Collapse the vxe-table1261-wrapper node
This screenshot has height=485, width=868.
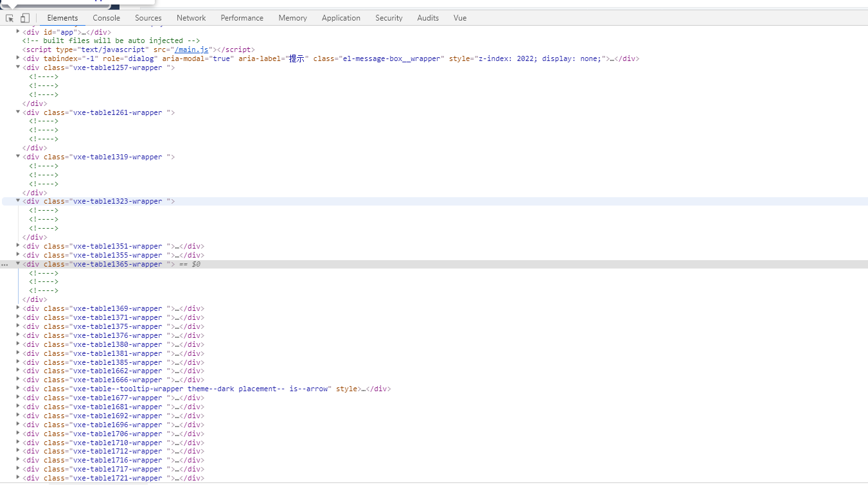pos(18,112)
